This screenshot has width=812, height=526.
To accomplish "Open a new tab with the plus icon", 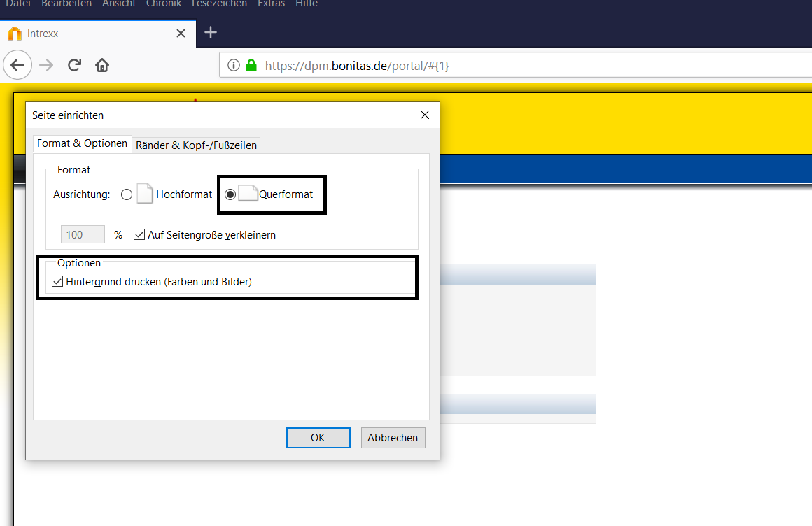I will point(211,33).
